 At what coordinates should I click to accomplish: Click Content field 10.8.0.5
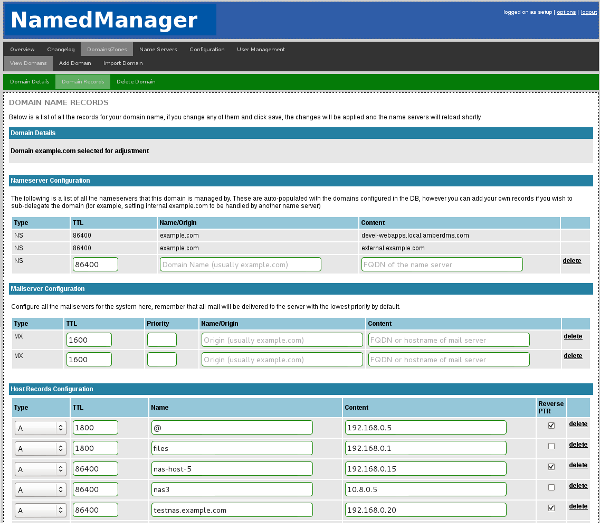coord(426,490)
